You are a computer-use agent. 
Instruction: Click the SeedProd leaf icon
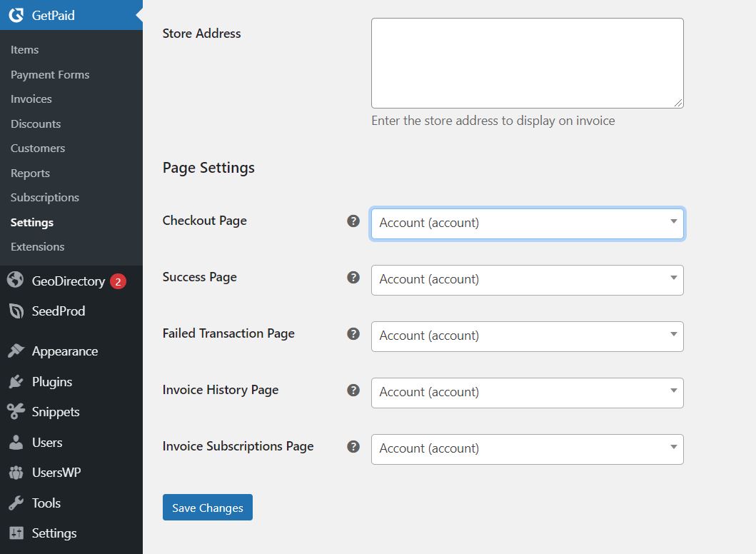pos(16,311)
